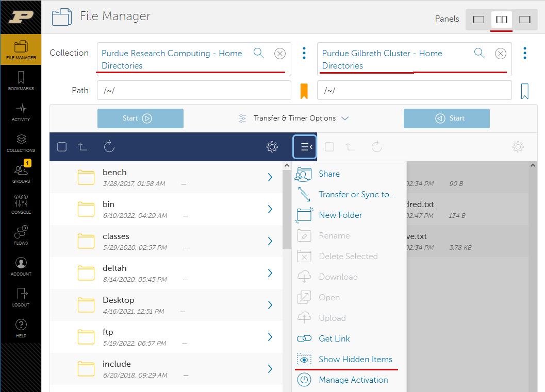Switch to two-panel layout
The image size is (545, 392).
coord(502,20)
